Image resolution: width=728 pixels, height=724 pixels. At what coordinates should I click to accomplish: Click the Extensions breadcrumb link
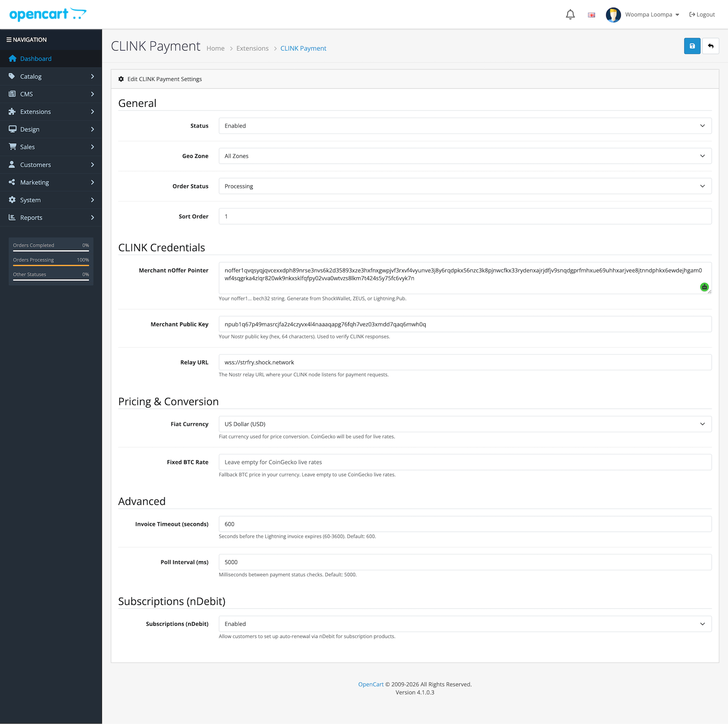[x=252, y=49]
